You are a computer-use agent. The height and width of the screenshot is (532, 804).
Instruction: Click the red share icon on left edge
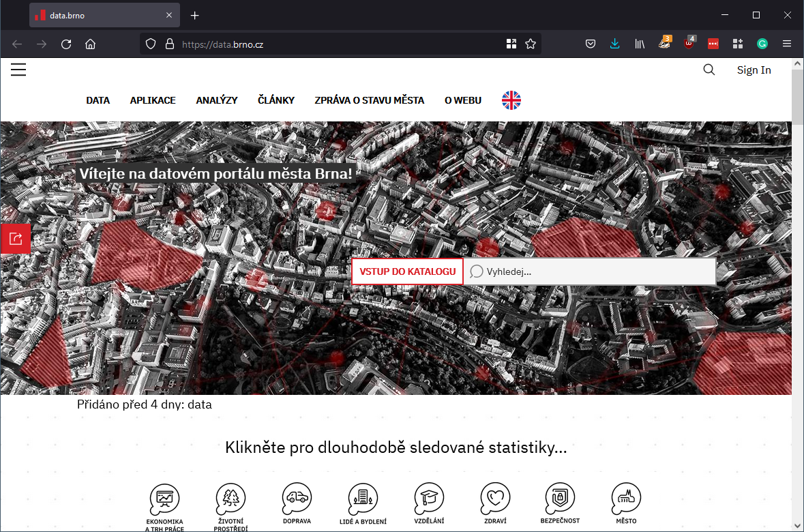pyautogui.click(x=16, y=238)
